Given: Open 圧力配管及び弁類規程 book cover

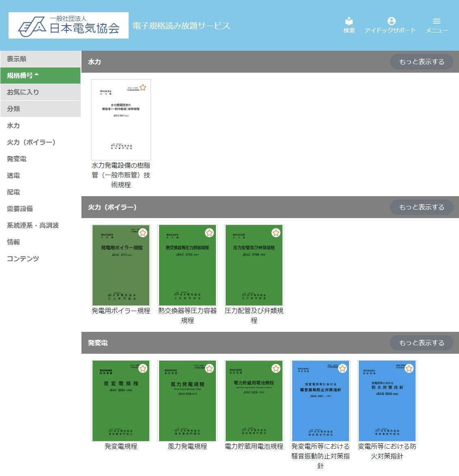Looking at the screenshot, I should 254,265.
